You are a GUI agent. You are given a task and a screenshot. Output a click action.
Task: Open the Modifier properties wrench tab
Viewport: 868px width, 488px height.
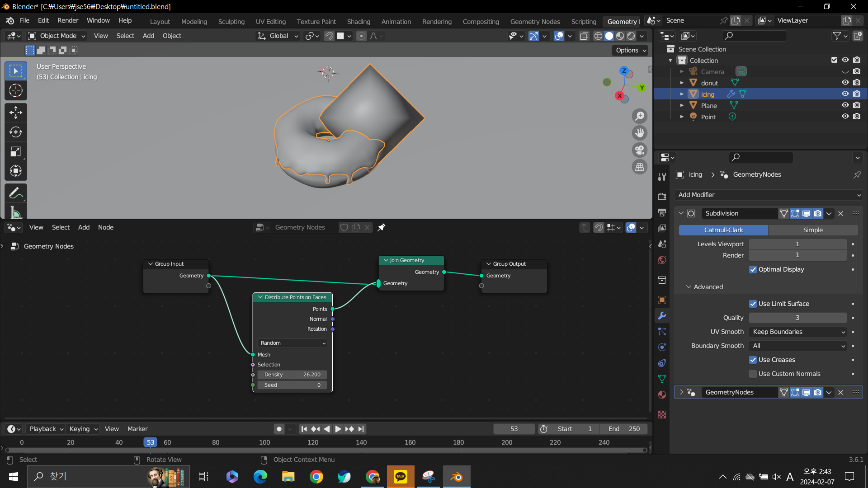[x=662, y=316]
